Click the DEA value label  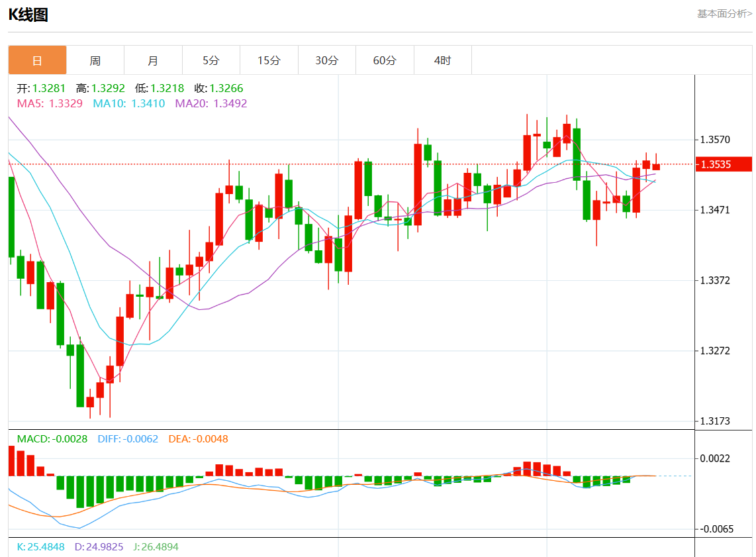[x=198, y=438]
